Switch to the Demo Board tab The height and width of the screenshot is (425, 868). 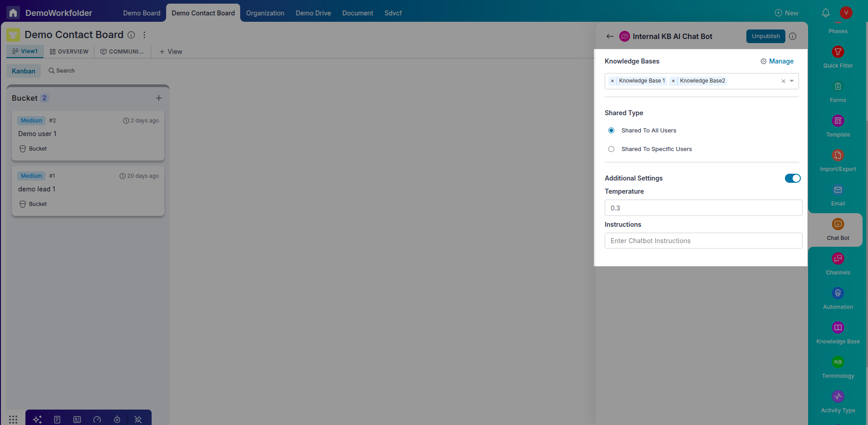coord(142,13)
